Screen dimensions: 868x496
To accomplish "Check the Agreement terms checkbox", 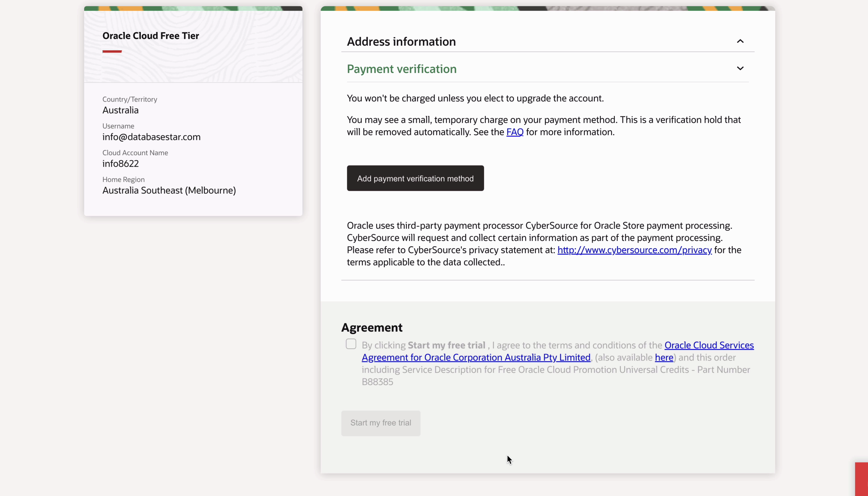I will pos(351,344).
